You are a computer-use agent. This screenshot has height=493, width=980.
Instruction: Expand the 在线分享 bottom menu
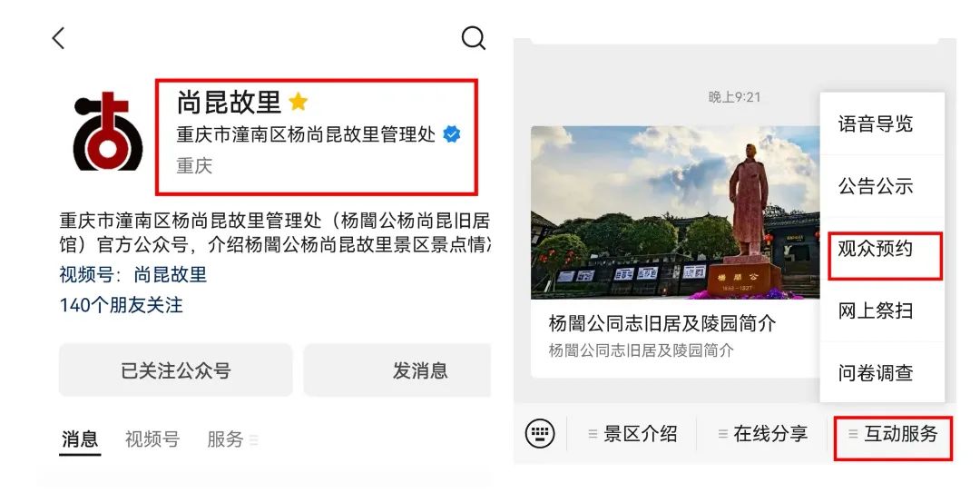[762, 434]
